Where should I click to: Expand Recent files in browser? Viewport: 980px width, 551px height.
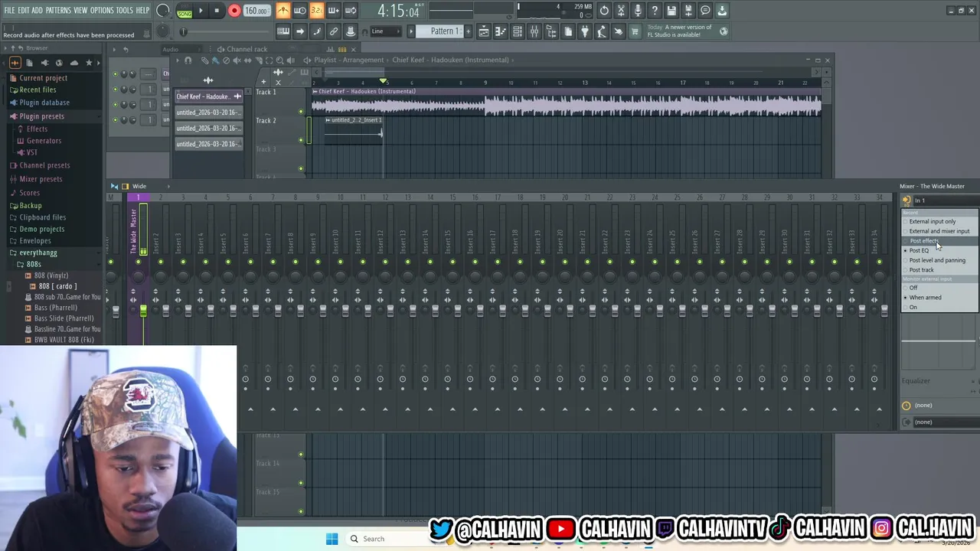[38, 90]
